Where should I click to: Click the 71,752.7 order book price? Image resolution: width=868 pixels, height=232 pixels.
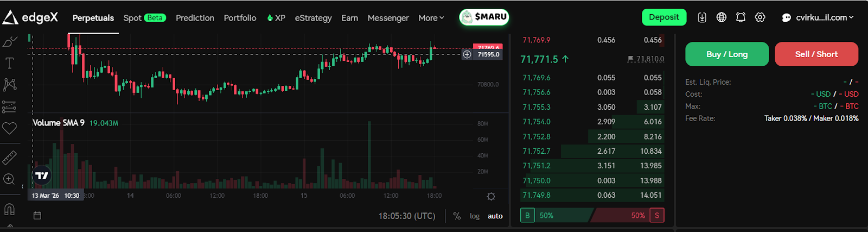click(537, 151)
